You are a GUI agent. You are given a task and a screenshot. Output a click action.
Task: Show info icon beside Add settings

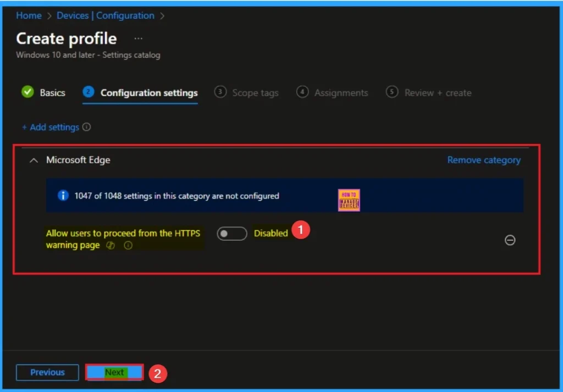(86, 126)
